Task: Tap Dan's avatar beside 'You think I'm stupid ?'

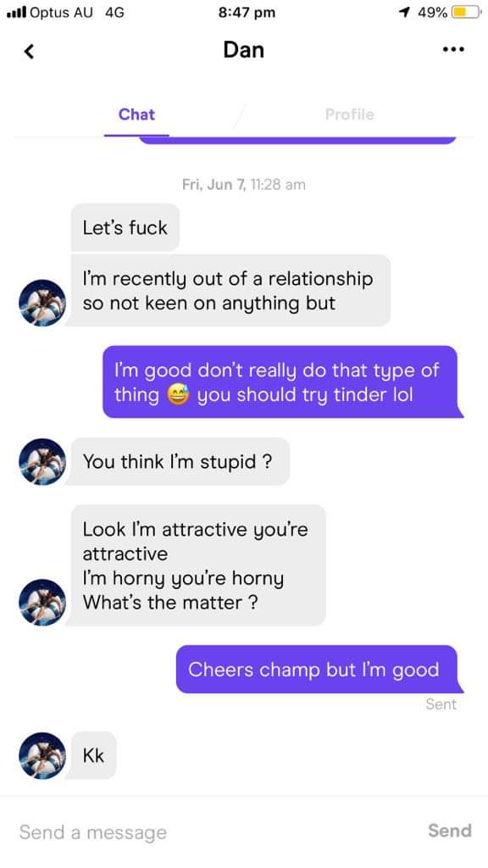Action: [42, 462]
